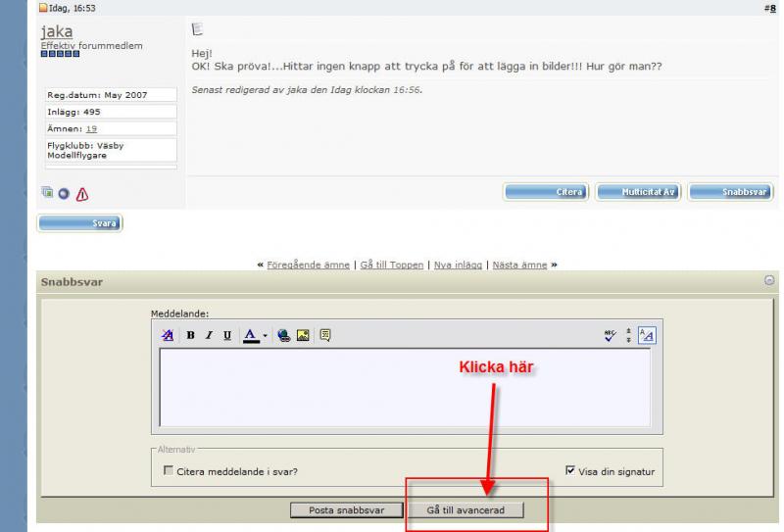Toggle the Multicitat Av button
This screenshot has height=532, width=784.
(638, 192)
